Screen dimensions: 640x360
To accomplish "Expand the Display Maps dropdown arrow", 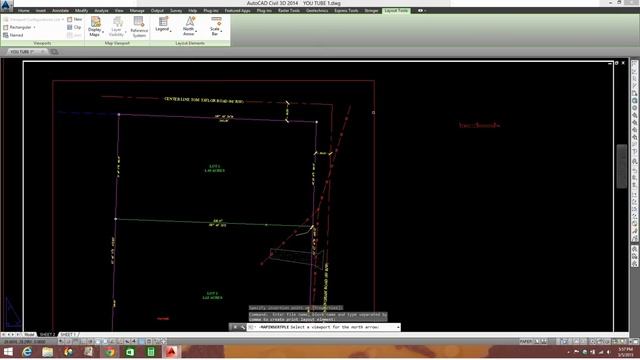I will (103, 32).
